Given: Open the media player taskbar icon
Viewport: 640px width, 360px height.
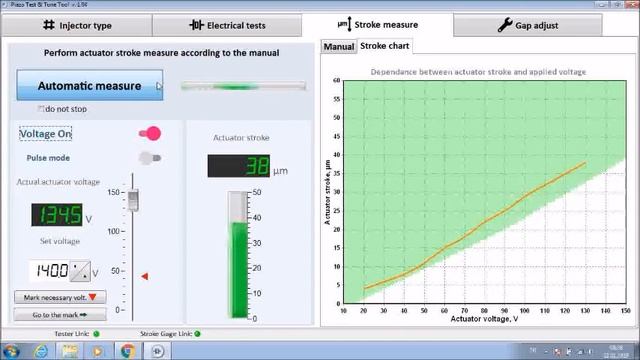Looking at the screenshot, I should [98, 351].
